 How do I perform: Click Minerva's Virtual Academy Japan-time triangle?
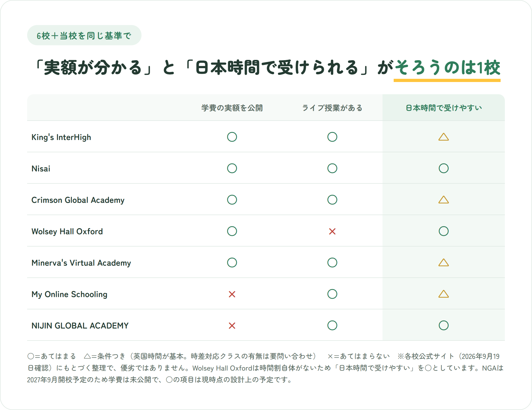pyautogui.click(x=444, y=263)
